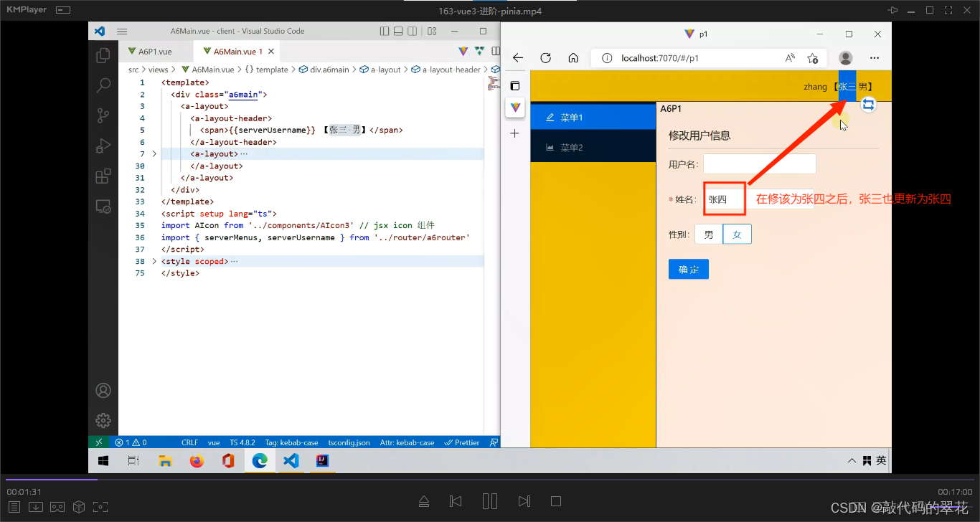The width and height of the screenshot is (980, 522).
Task: Skip to previous video in KMPlayer
Action: pos(456,500)
